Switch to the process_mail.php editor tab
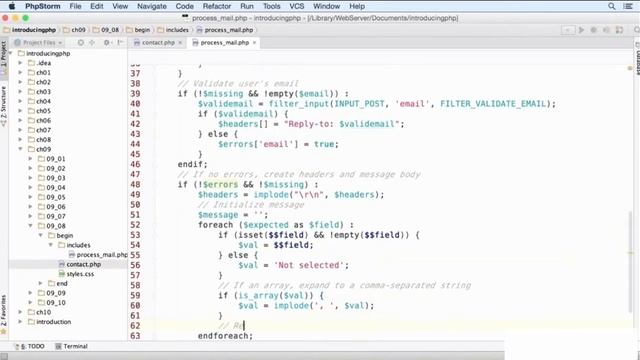This screenshot has width=640, height=360. [x=224, y=42]
